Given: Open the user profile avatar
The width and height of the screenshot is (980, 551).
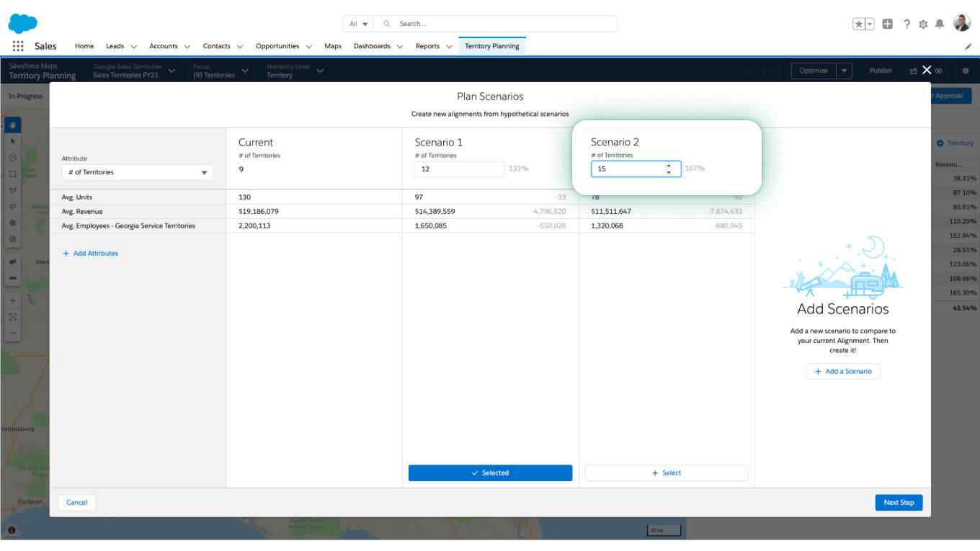Looking at the screenshot, I should click(x=962, y=23).
